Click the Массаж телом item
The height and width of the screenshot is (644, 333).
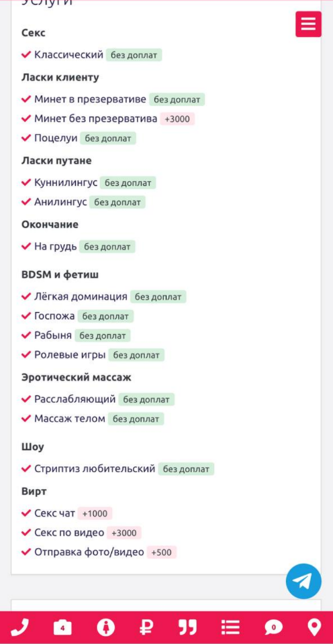click(x=70, y=419)
